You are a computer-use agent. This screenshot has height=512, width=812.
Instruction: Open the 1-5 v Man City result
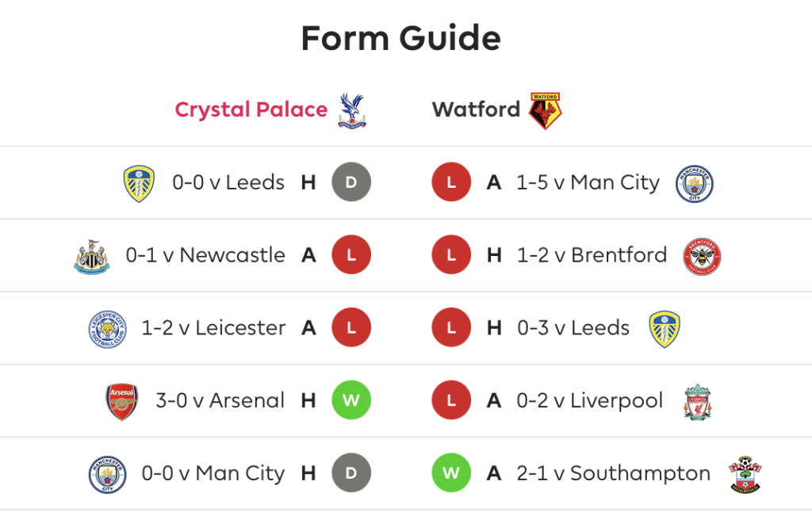coord(588,183)
